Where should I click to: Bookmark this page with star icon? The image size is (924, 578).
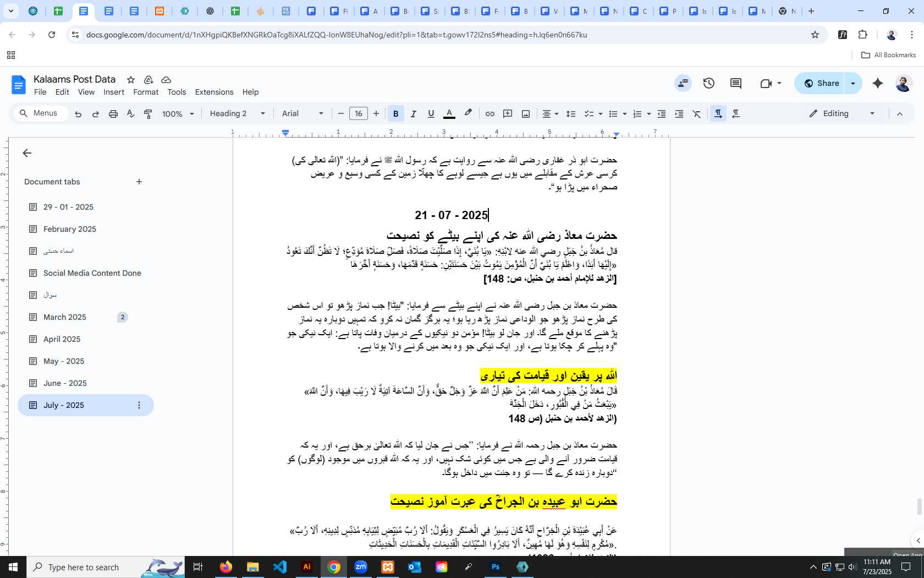pyautogui.click(x=815, y=35)
